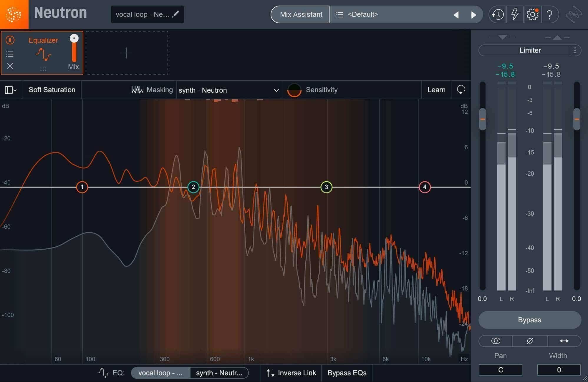Toggle the Masking meter on
Screen dimensions: 588x382
[152, 90]
